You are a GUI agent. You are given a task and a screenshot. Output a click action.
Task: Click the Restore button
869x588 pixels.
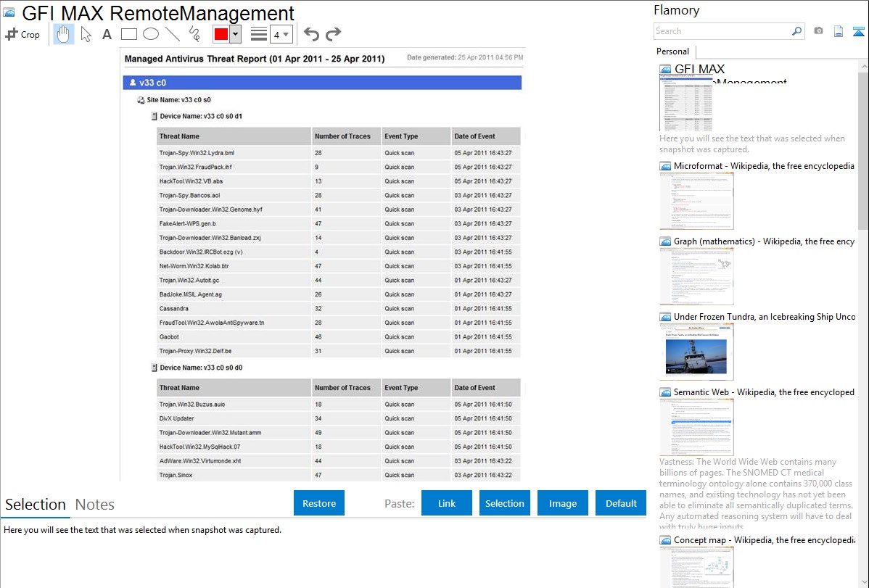[319, 503]
